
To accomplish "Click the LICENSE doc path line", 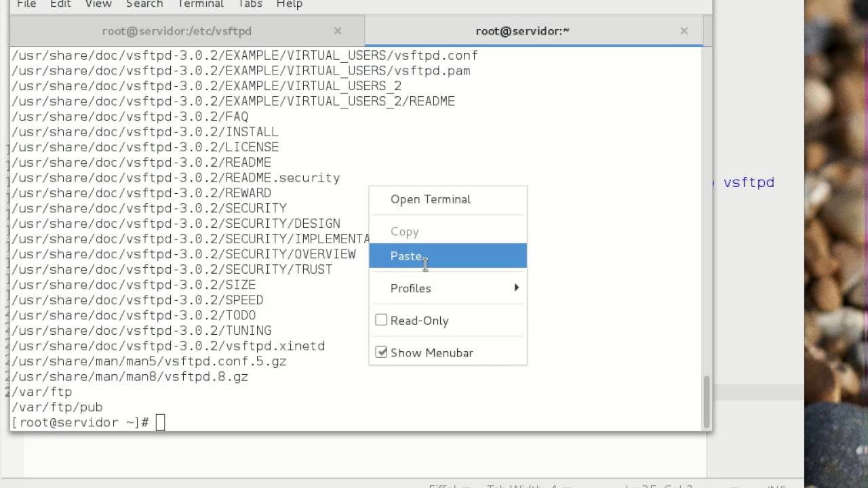I will click(145, 147).
